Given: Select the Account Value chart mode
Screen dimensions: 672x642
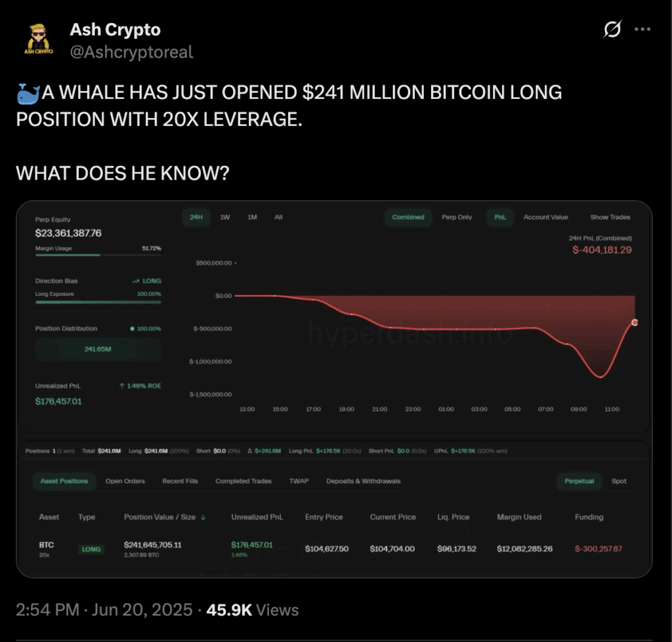Looking at the screenshot, I should click(545, 217).
